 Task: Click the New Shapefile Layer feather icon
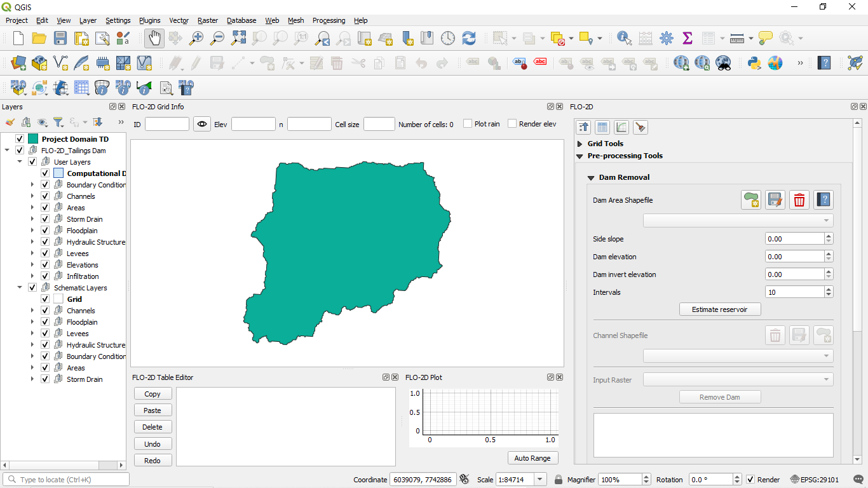(x=81, y=63)
